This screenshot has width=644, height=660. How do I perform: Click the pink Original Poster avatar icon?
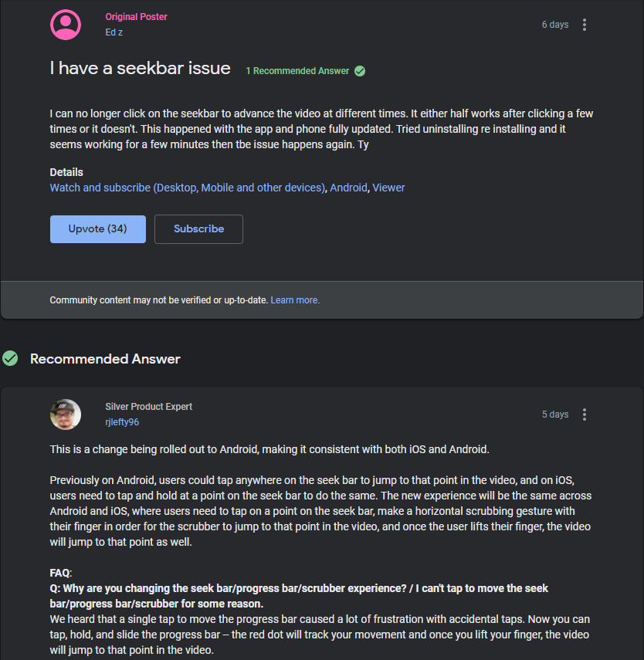point(66,25)
